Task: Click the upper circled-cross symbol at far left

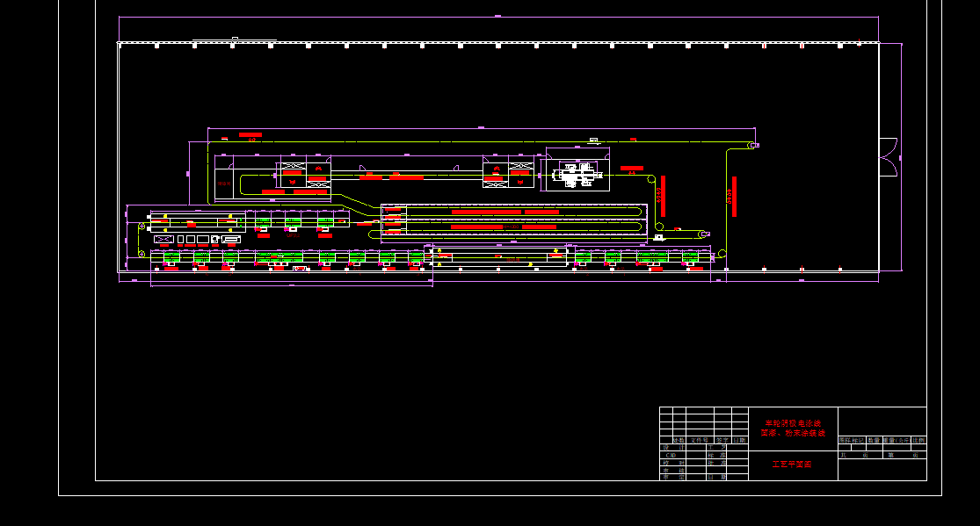Action: (x=142, y=227)
